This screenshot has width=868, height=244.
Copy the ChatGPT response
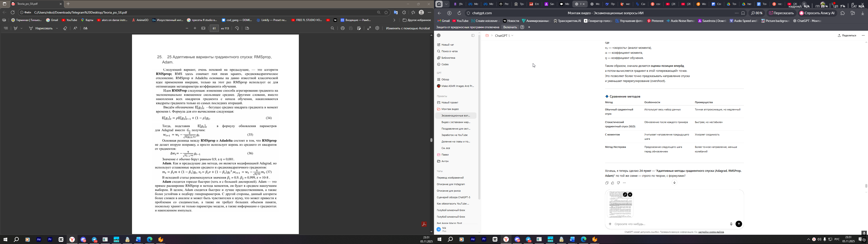tap(607, 183)
